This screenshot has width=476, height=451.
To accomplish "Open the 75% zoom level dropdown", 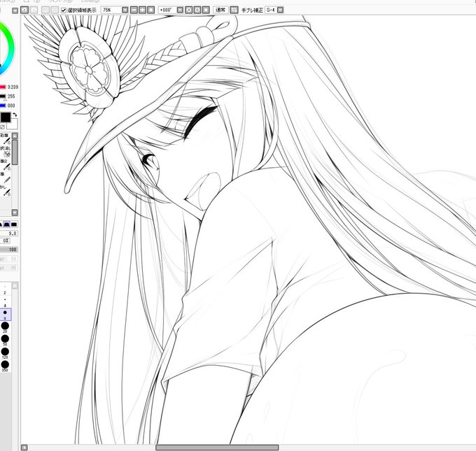I will (x=125, y=10).
